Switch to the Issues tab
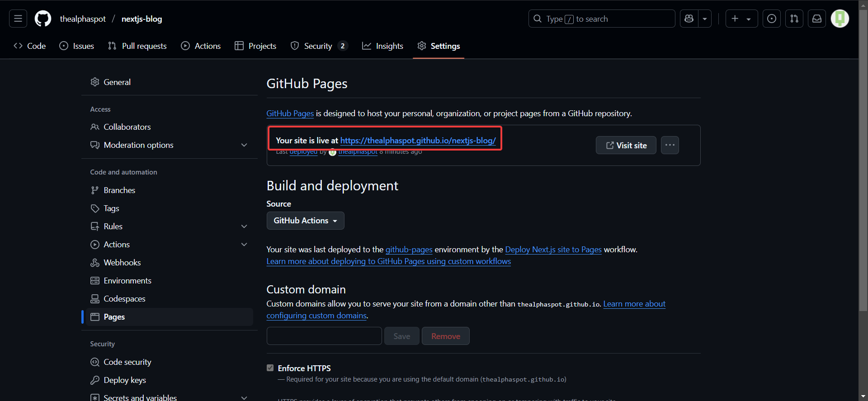Viewport: 868px width, 401px height. [x=77, y=46]
